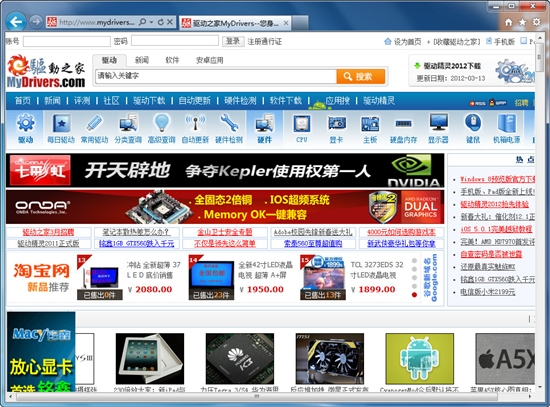Open the 键鼠 mouse icon
550x407 pixels.
[x=473, y=128]
